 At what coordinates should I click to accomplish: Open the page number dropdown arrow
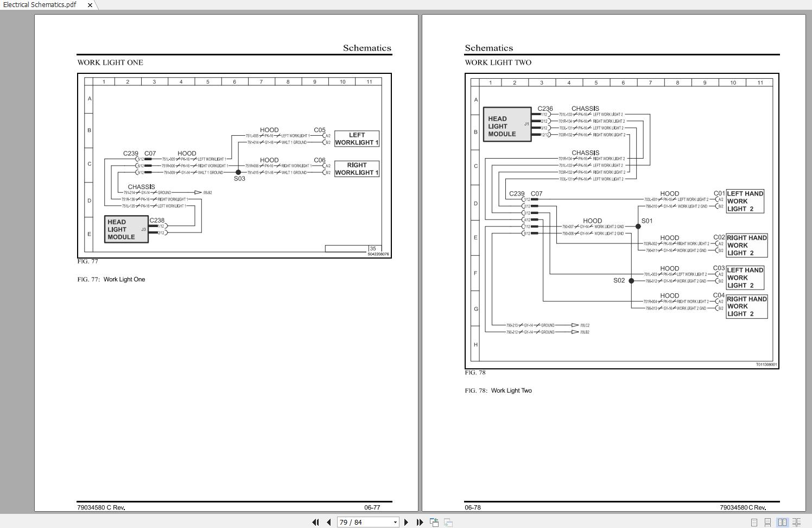[x=395, y=523]
